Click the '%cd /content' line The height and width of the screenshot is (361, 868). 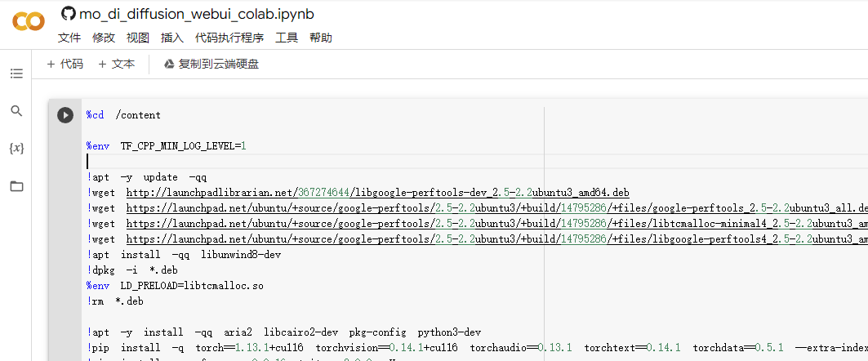tap(123, 115)
